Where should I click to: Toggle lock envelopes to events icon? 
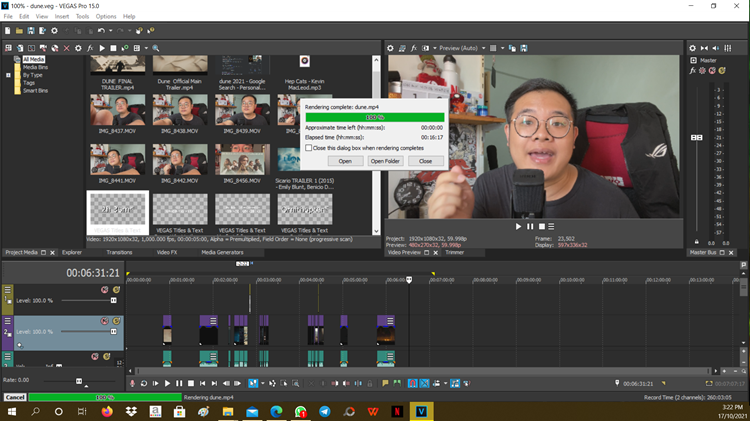[455, 383]
